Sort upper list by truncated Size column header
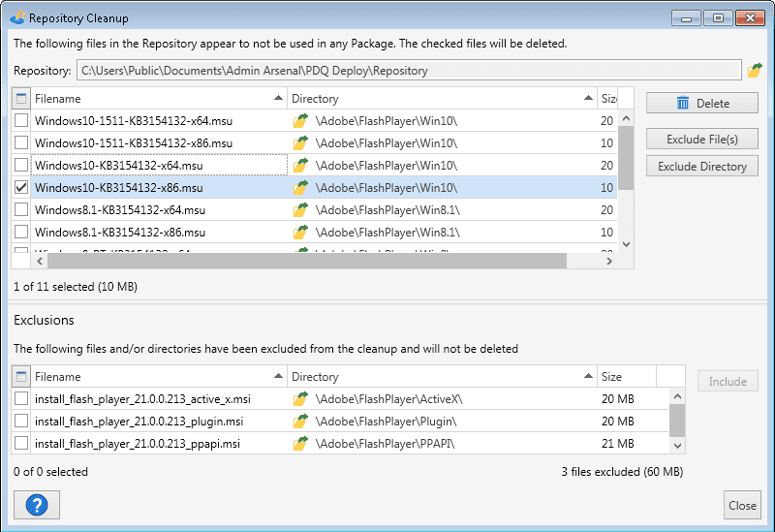The width and height of the screenshot is (775, 532). coord(608,99)
